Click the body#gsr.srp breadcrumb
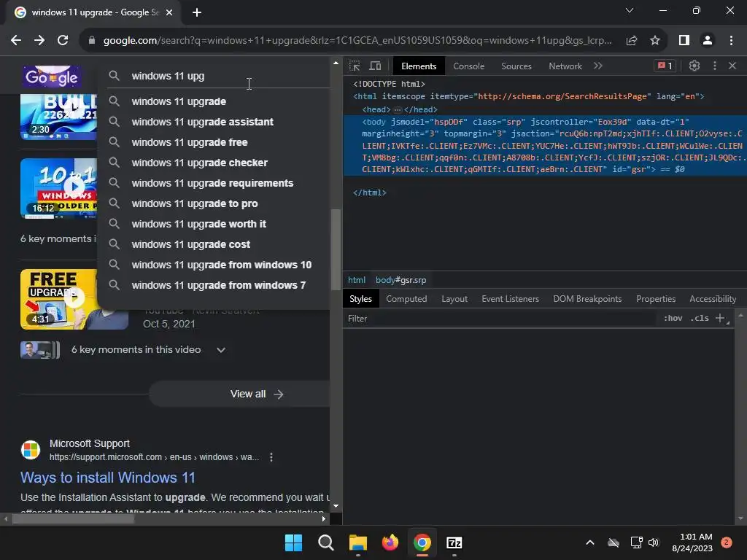 point(400,280)
